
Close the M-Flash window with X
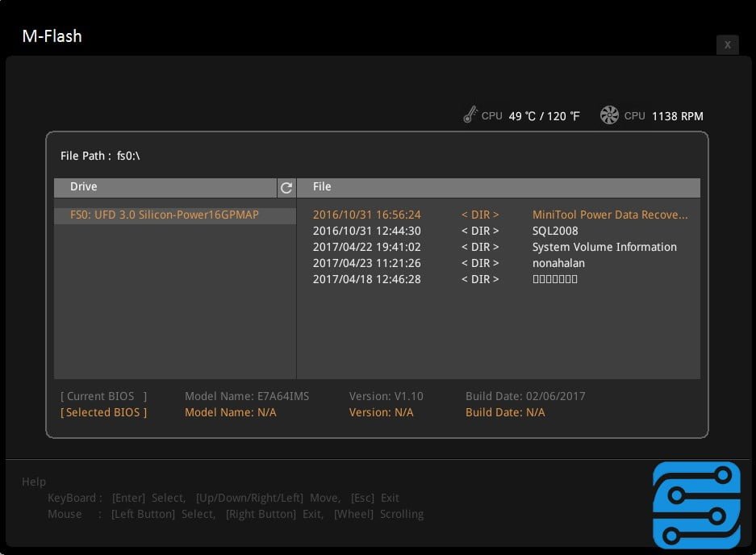click(727, 45)
